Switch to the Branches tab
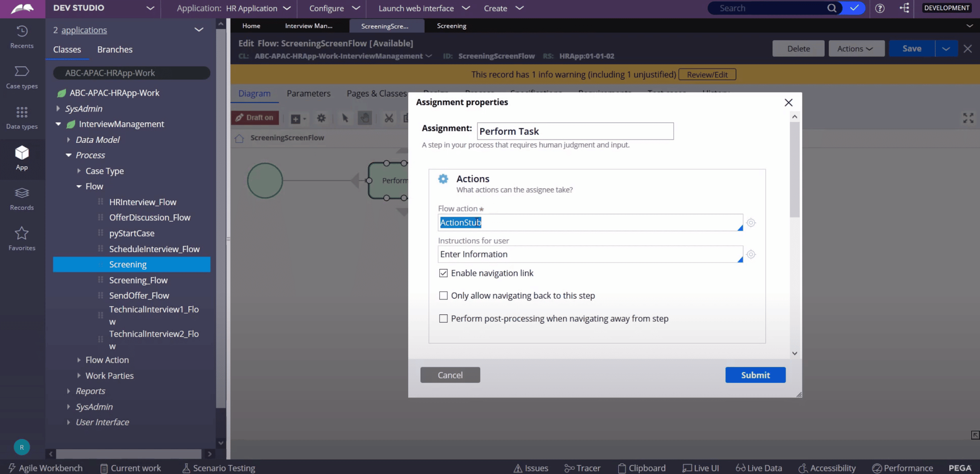Image resolution: width=980 pixels, height=474 pixels. point(114,49)
